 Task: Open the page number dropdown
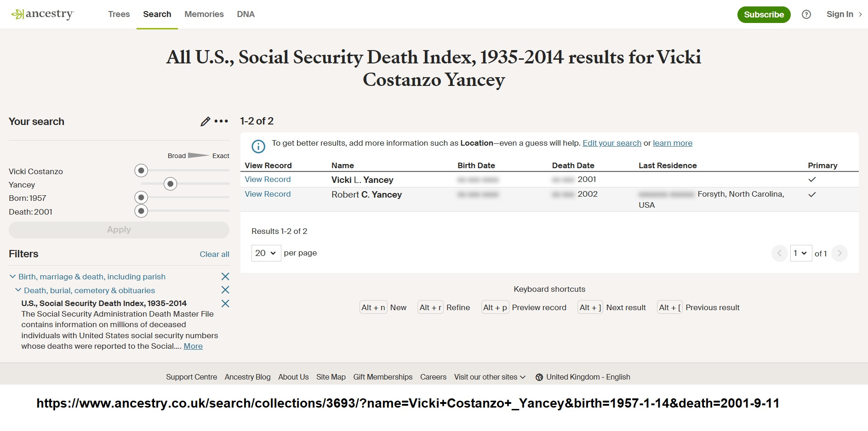(801, 253)
